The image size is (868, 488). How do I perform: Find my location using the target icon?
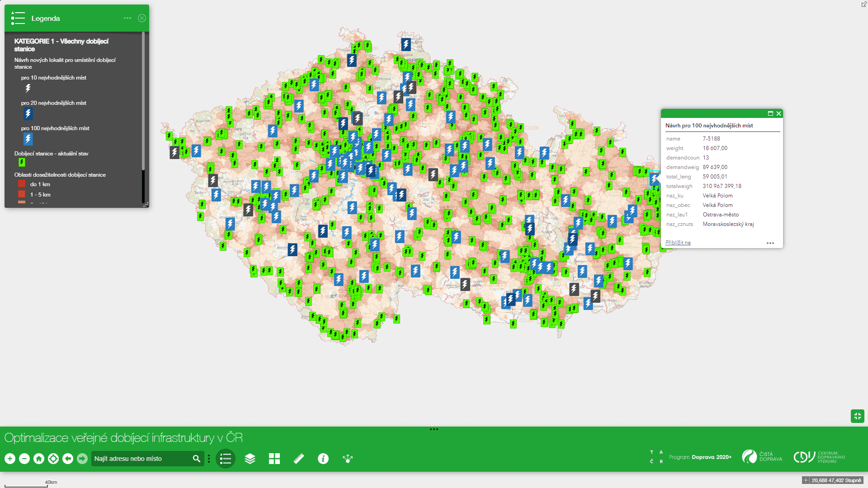tap(53, 459)
